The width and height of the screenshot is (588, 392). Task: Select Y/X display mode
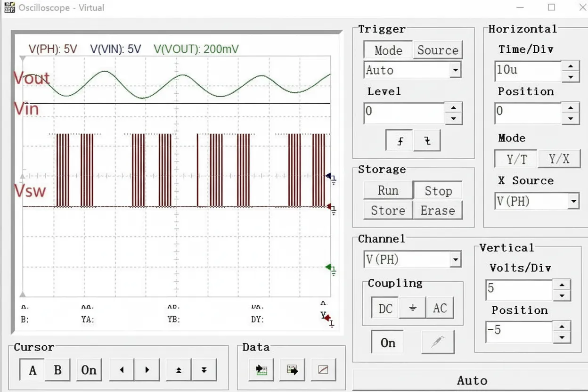point(559,159)
